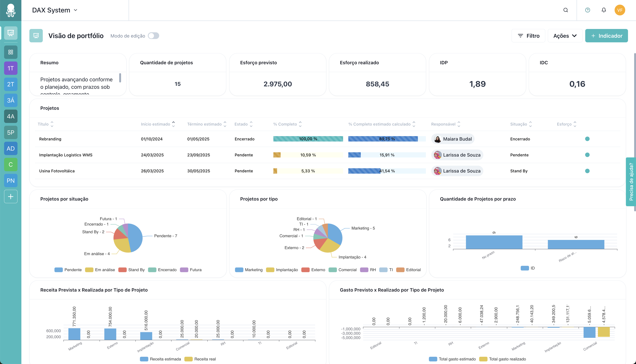636x364 pixels.
Task: Select the 4A workspace icon
Action: coord(11,116)
